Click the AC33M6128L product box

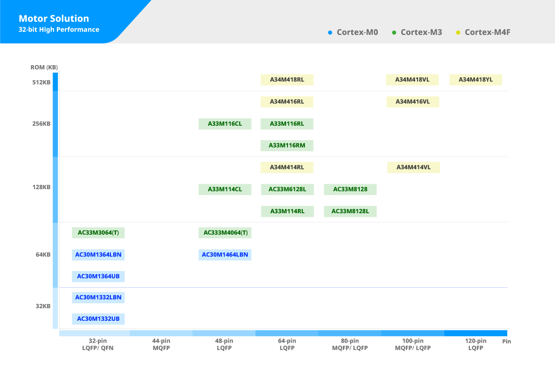(x=288, y=189)
